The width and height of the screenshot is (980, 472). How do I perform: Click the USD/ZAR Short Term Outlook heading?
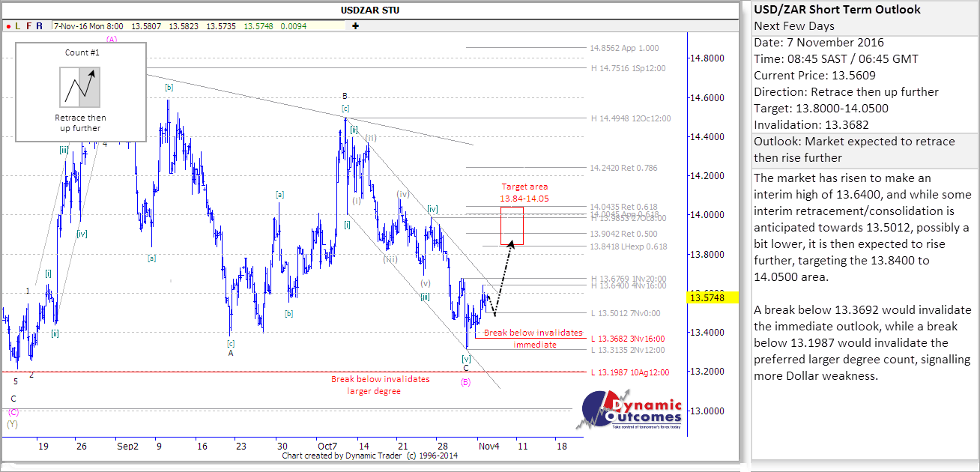point(837,10)
